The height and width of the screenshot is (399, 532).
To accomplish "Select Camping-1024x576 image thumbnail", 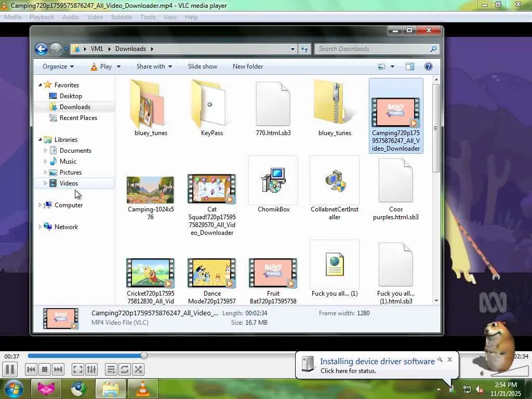I will 150,190.
